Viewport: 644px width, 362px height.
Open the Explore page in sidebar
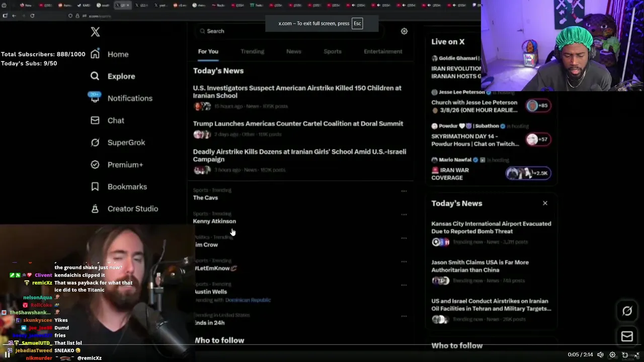[113, 76]
